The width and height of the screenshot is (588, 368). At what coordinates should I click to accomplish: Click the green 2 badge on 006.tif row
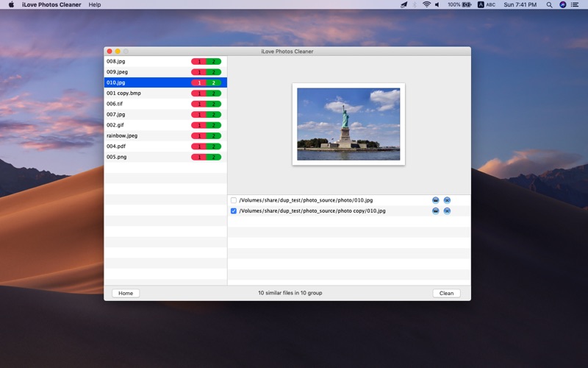[x=214, y=104]
